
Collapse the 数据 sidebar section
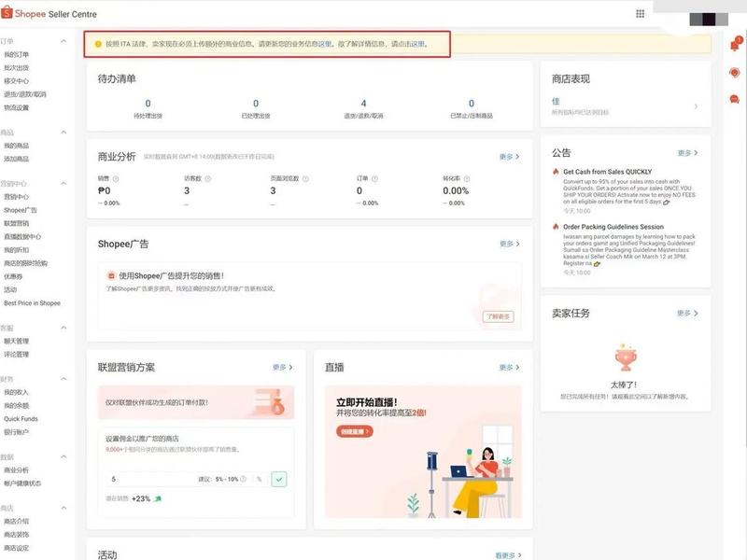(x=63, y=456)
